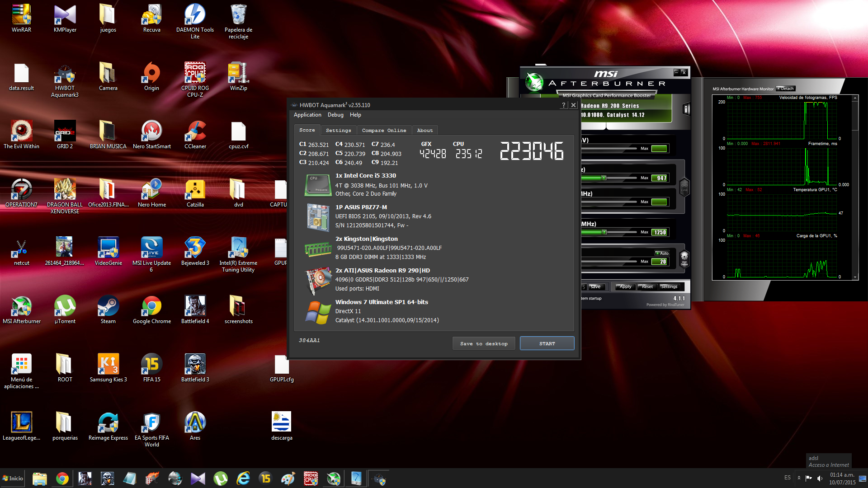The image size is (868, 488).
Task: Open the Catzilla desktop shortcut
Action: (195, 193)
